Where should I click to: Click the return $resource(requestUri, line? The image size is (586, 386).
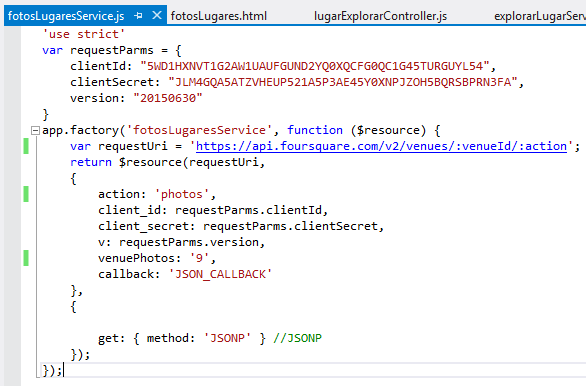167,162
